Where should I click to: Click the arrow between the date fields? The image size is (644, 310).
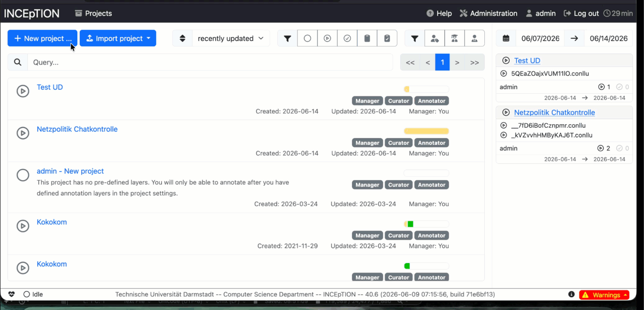coord(574,38)
